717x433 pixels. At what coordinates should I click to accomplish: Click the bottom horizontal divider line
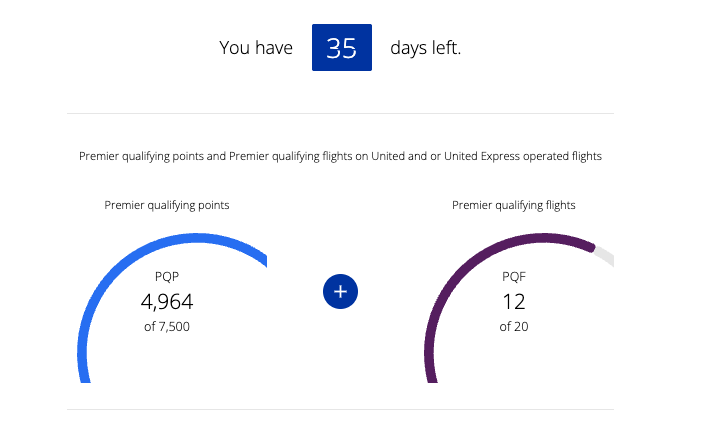click(x=340, y=409)
